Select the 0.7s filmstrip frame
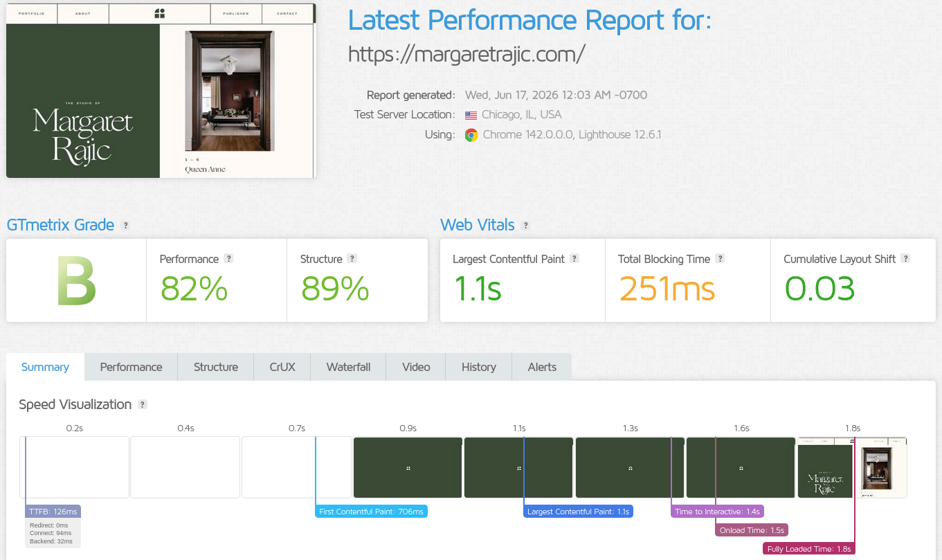The width and height of the screenshot is (942, 560). [x=297, y=467]
